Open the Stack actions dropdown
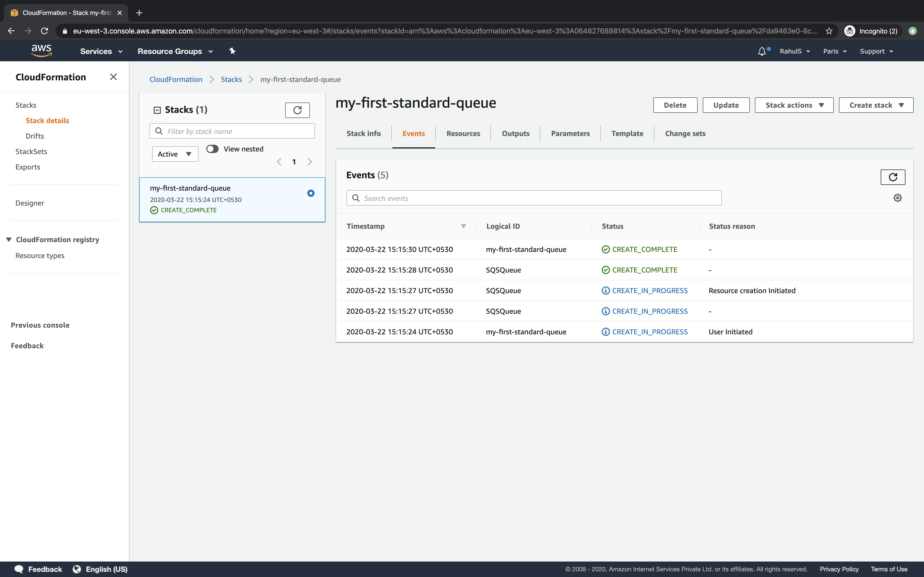Viewport: 924px width, 577px height. 794,105
